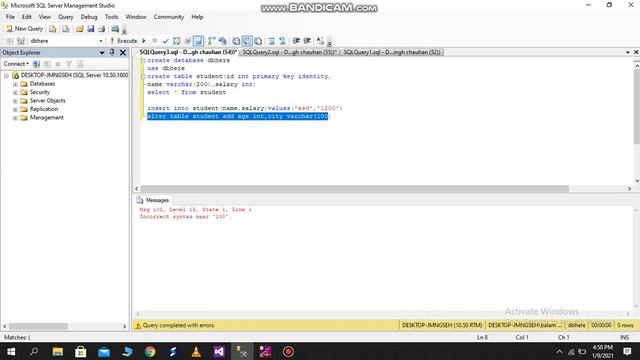Screen dimensions: 640x360
Task: Toggle the Results to Grid button
Action: [x=247, y=41]
